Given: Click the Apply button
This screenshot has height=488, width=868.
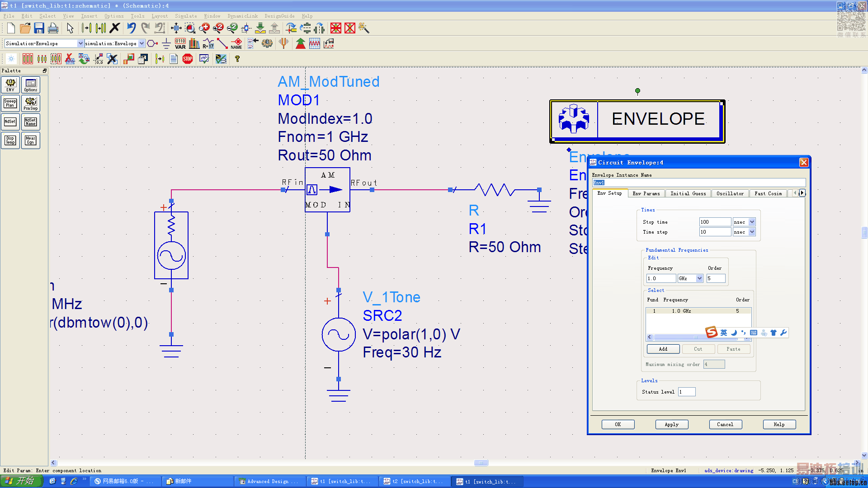Looking at the screenshot, I should point(671,424).
